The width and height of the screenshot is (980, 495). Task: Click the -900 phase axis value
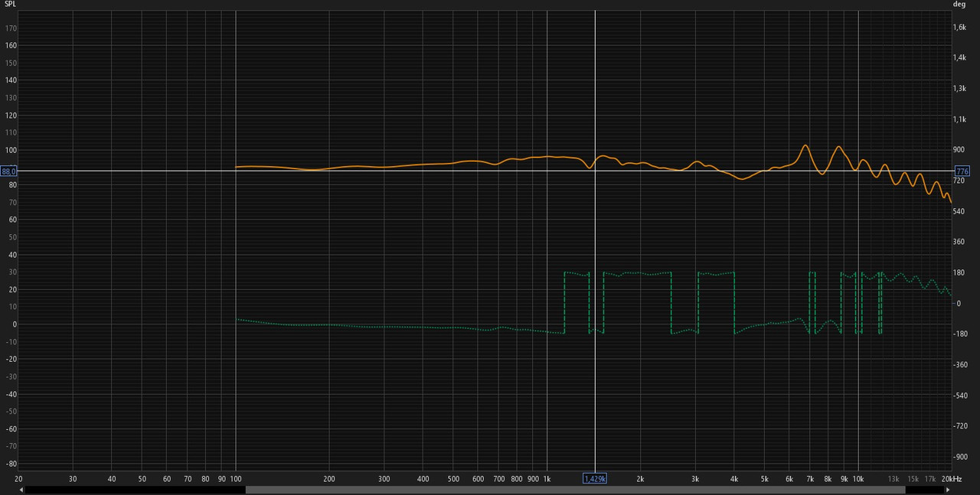tap(960, 457)
